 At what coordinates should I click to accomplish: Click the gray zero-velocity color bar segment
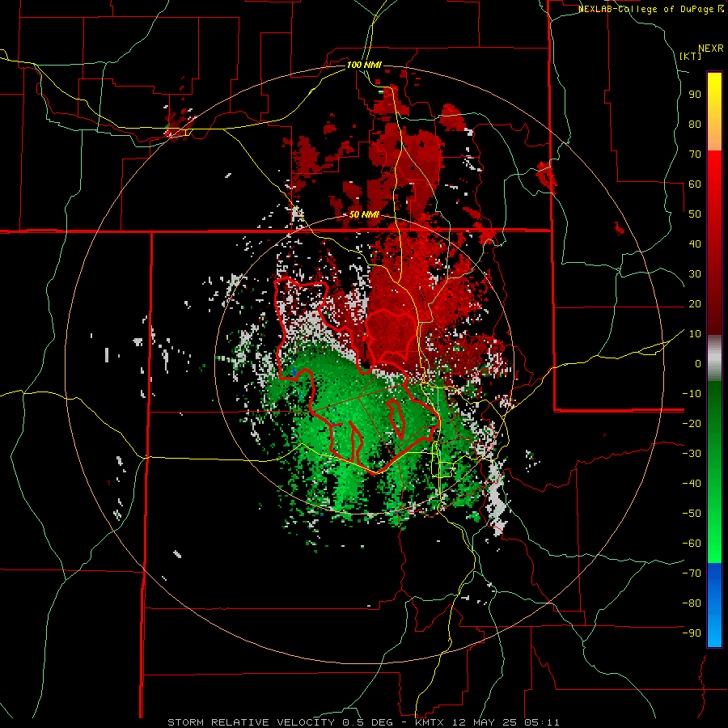[x=714, y=358]
